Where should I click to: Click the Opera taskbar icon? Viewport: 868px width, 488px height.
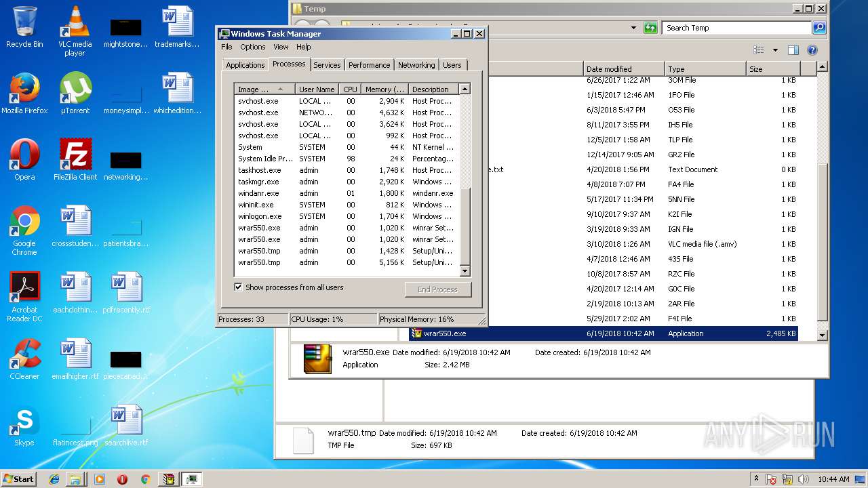[x=122, y=479]
